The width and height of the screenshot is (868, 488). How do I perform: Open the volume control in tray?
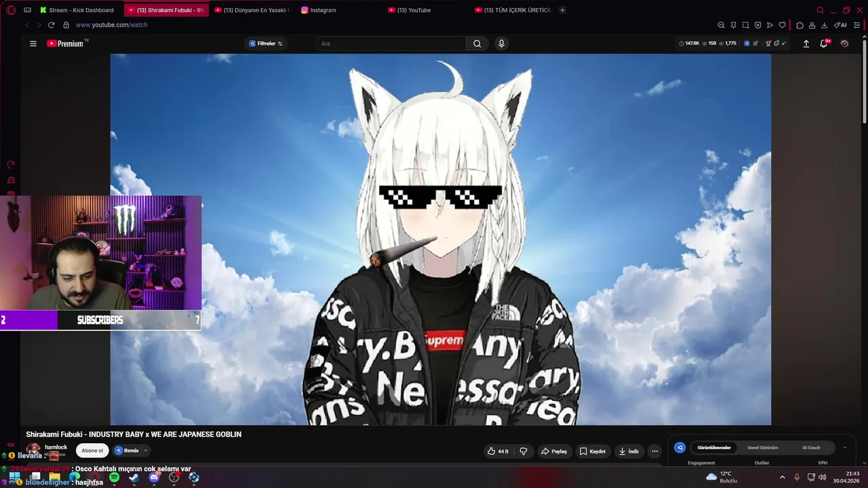[x=823, y=477]
